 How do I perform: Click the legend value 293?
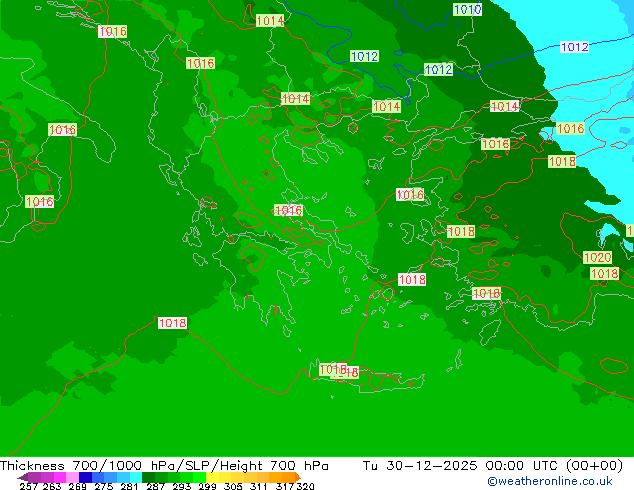[x=182, y=486]
